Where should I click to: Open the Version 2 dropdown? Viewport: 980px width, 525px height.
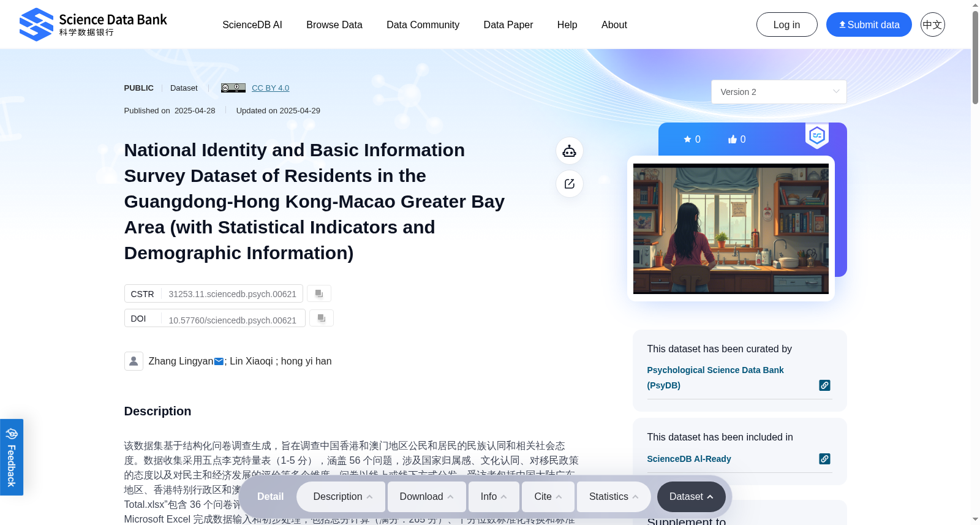coord(779,92)
